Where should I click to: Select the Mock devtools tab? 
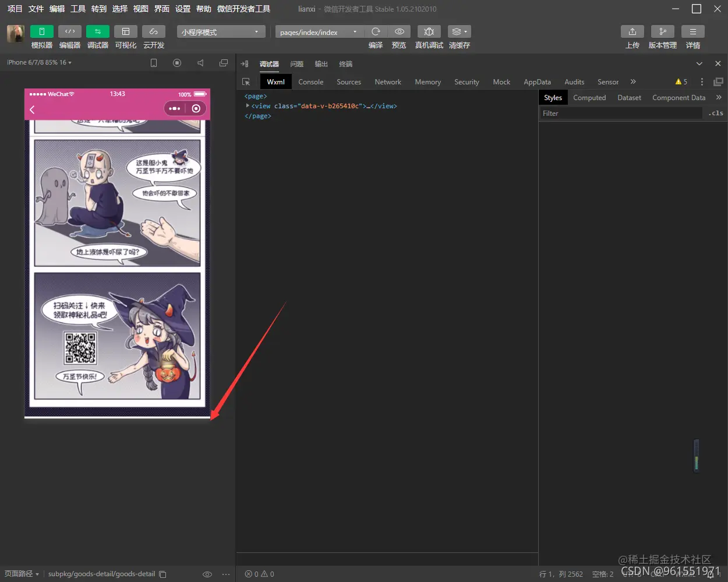(501, 82)
